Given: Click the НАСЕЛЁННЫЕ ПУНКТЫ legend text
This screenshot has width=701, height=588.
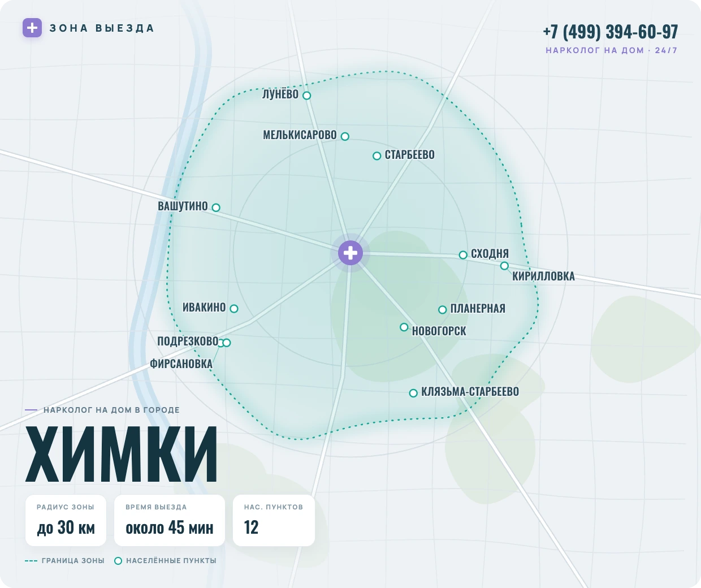Looking at the screenshot, I should point(171,561).
